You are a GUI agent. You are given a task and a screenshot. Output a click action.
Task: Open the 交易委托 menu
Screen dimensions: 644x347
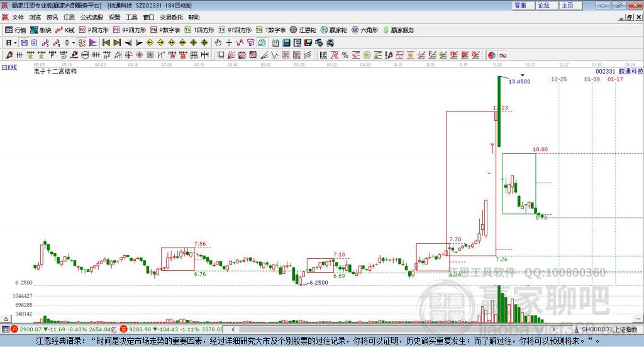(x=171, y=17)
